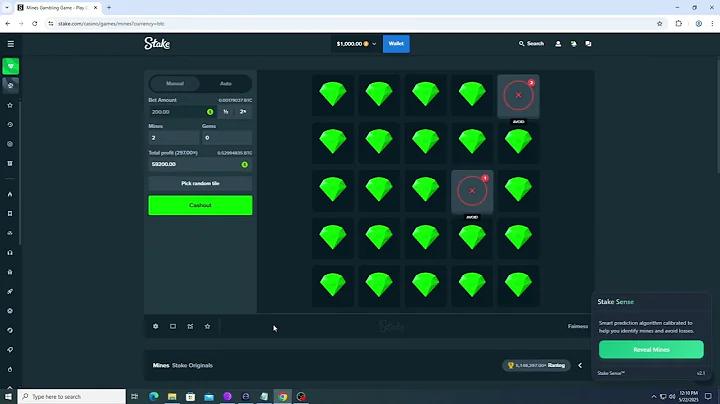Viewport: 720px width, 404px height.
Task: Open the chat bubble icon in header
Action: 588,44
